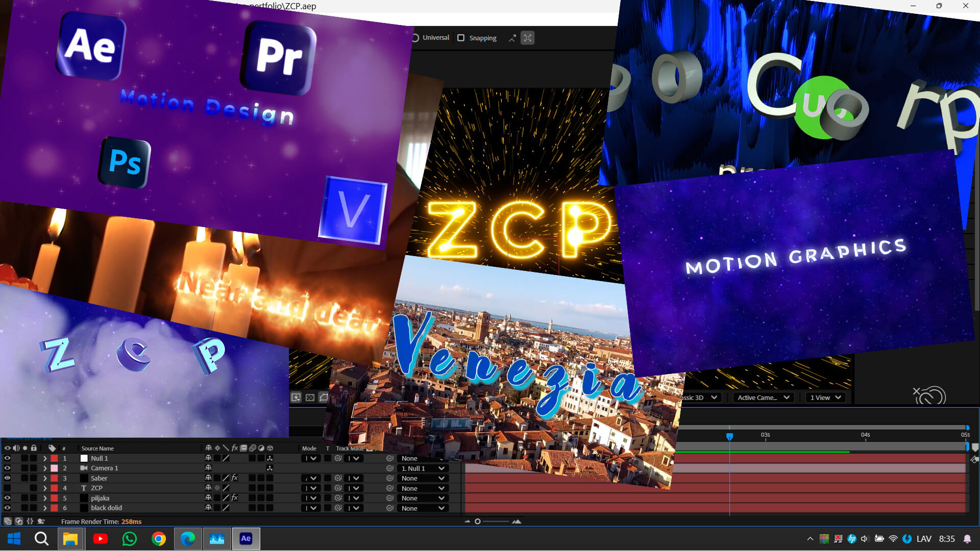Viewport: 980px width, 551px height.
Task: Click the snap collapsed compositions icon
Action: pos(512,38)
